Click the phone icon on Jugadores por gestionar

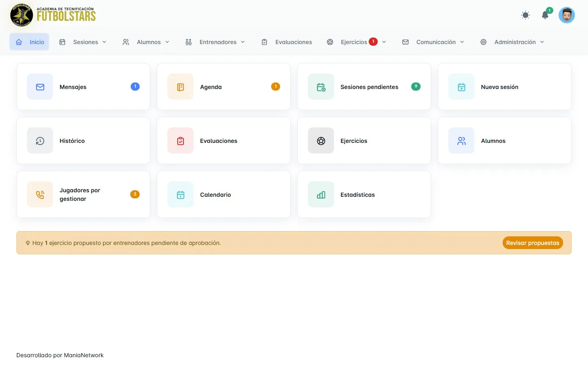tap(40, 195)
